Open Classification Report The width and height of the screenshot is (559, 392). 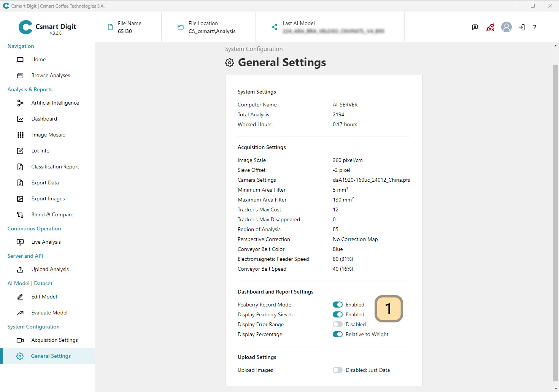tap(55, 167)
